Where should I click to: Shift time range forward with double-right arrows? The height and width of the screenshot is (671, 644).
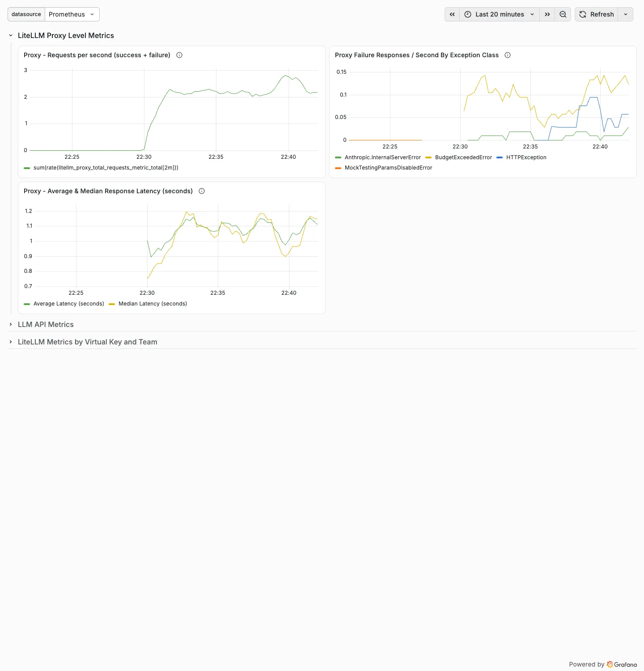(x=547, y=14)
